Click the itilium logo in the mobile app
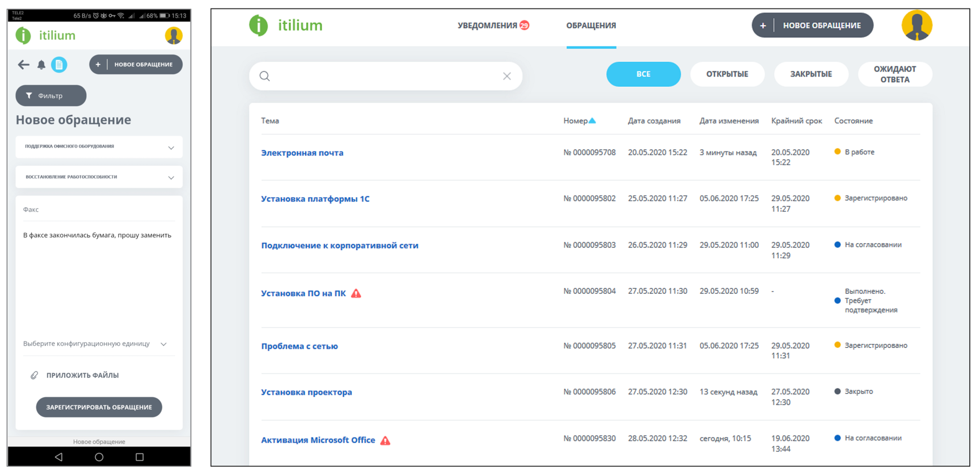Image resolution: width=980 pixels, height=476 pixels. [45, 35]
